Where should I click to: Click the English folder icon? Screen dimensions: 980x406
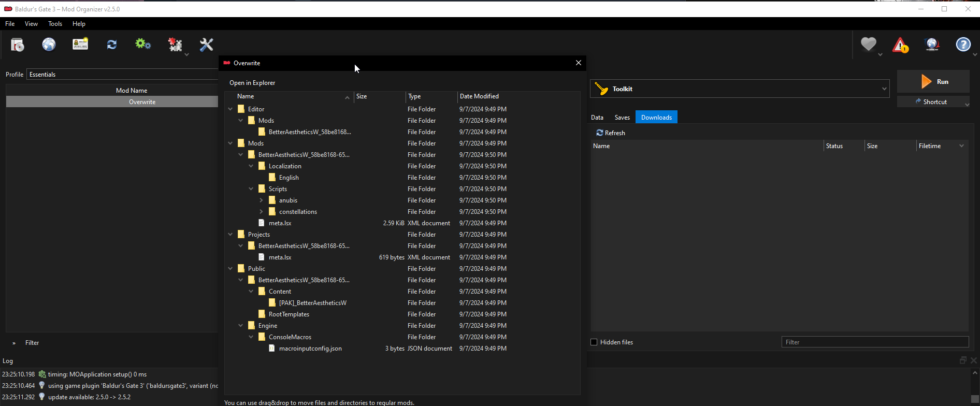click(272, 177)
